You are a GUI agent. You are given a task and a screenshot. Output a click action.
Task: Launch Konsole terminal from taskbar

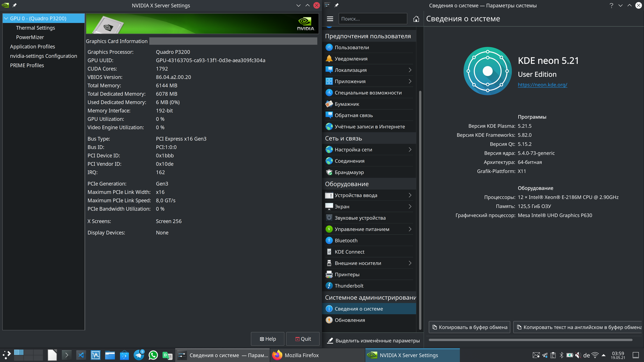click(x=67, y=355)
